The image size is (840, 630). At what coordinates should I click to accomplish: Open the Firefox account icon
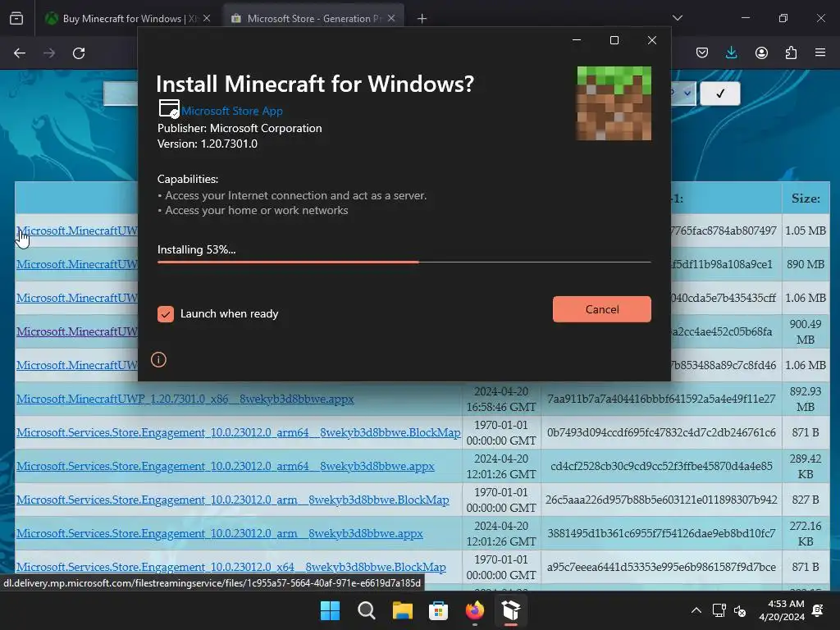(761, 52)
